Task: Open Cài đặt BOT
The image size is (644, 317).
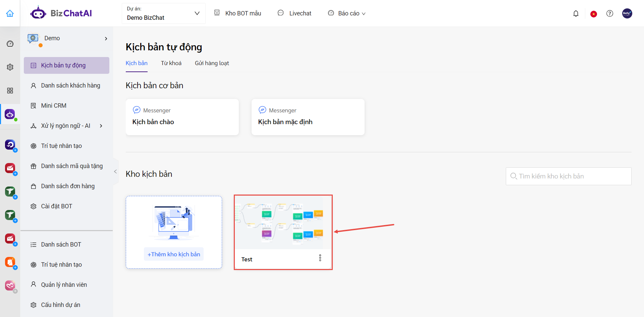Action: coord(66,206)
